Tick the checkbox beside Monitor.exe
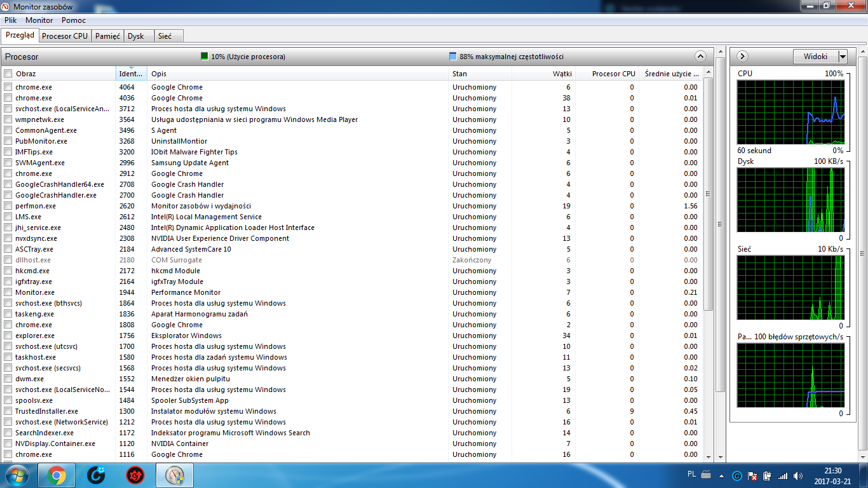This screenshot has width=868, height=488. (8, 292)
